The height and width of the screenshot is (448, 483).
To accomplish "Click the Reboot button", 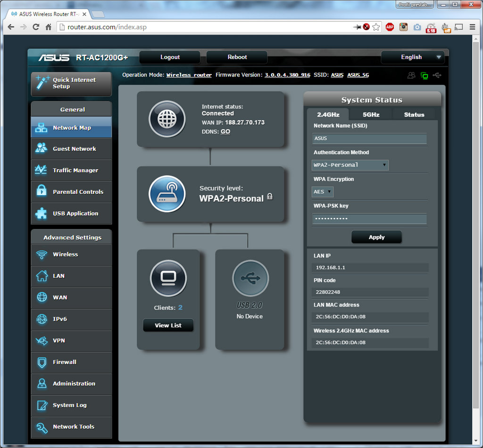I will (237, 57).
